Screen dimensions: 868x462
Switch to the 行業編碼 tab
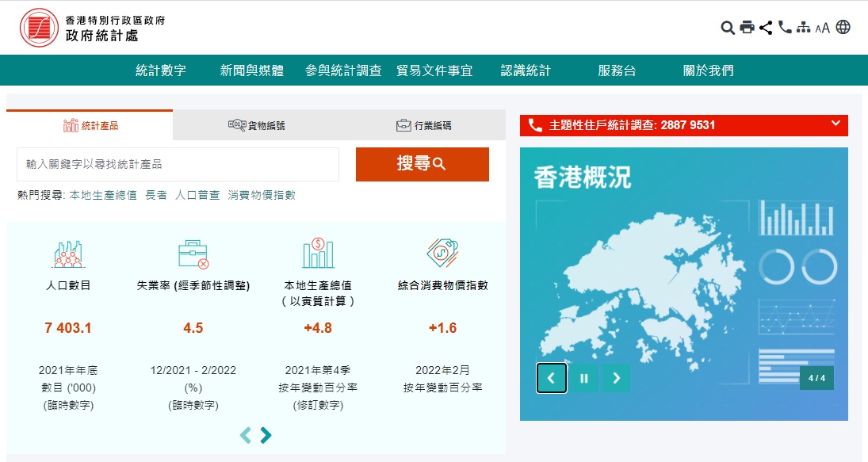tap(423, 125)
